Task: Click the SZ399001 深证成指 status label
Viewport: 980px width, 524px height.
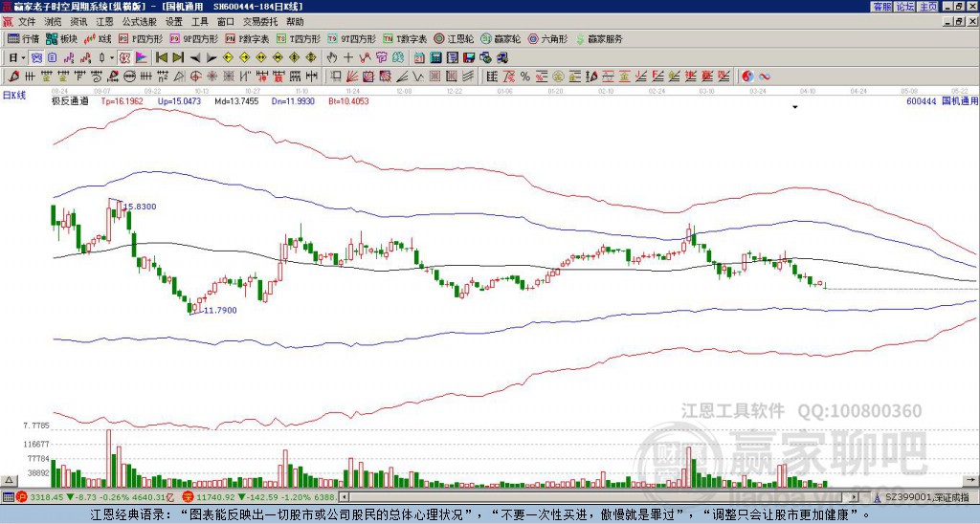Action: pos(926,497)
